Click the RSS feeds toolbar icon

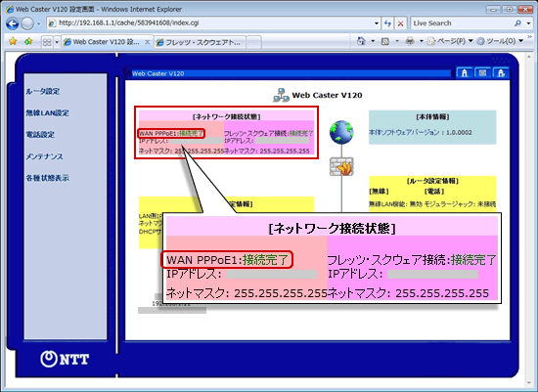(x=385, y=41)
